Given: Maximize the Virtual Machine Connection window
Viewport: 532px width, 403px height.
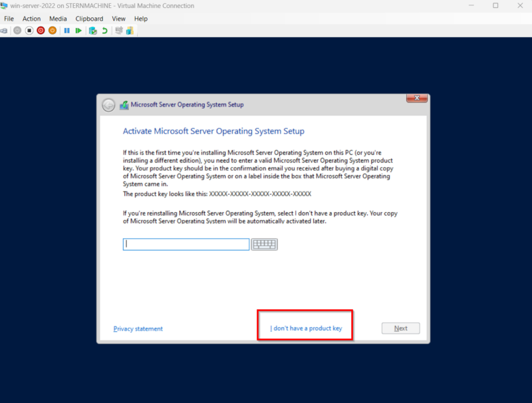Looking at the screenshot, I should click(x=495, y=5).
